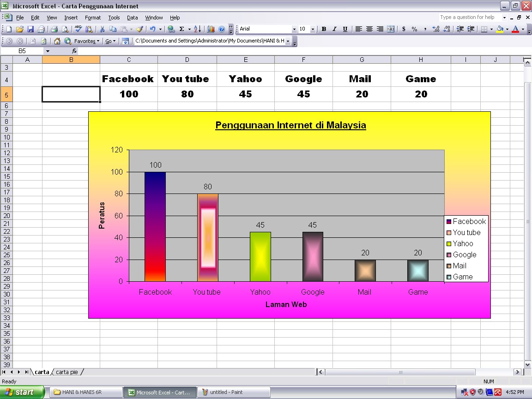Open the Font name dropdown
Viewport: 532px width, 399px height.
(294, 29)
